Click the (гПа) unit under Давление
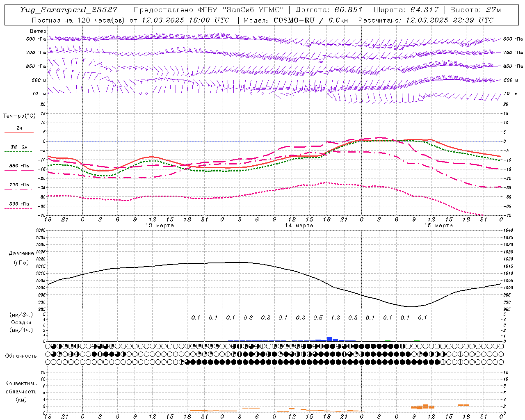 tap(21, 262)
